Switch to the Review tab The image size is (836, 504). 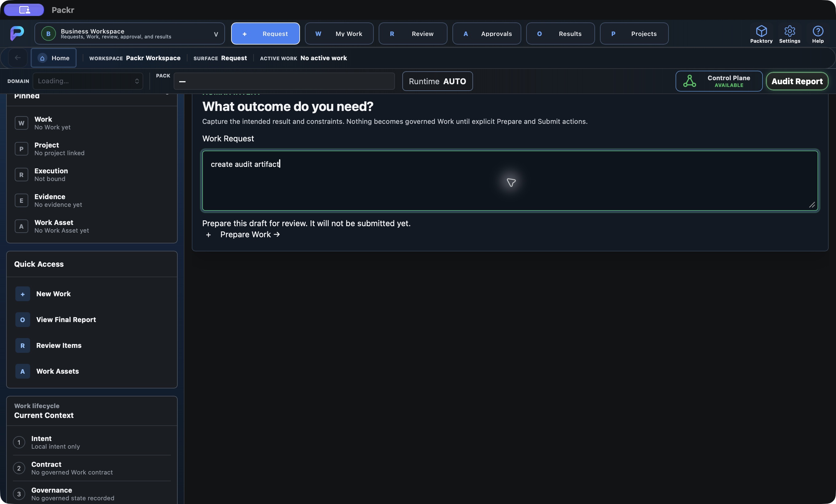pyautogui.click(x=413, y=33)
